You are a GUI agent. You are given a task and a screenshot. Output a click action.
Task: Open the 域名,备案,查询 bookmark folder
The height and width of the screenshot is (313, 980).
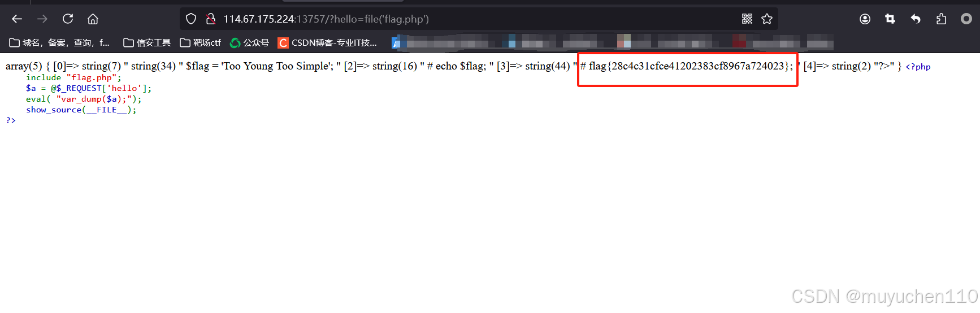(x=59, y=43)
